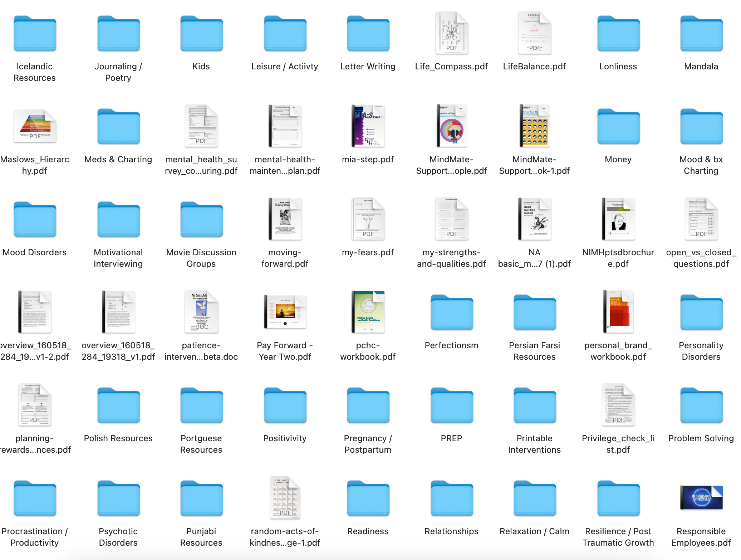Click patience-intervention beta.doc file
741x560 pixels.
click(x=201, y=312)
